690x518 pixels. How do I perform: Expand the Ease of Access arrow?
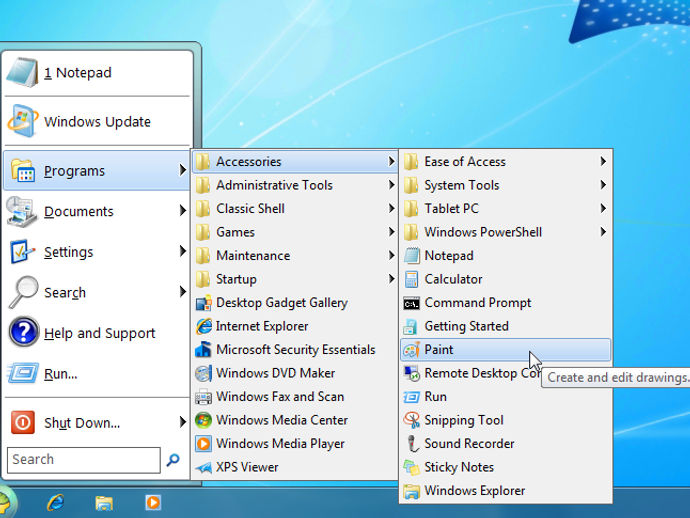pyautogui.click(x=603, y=162)
